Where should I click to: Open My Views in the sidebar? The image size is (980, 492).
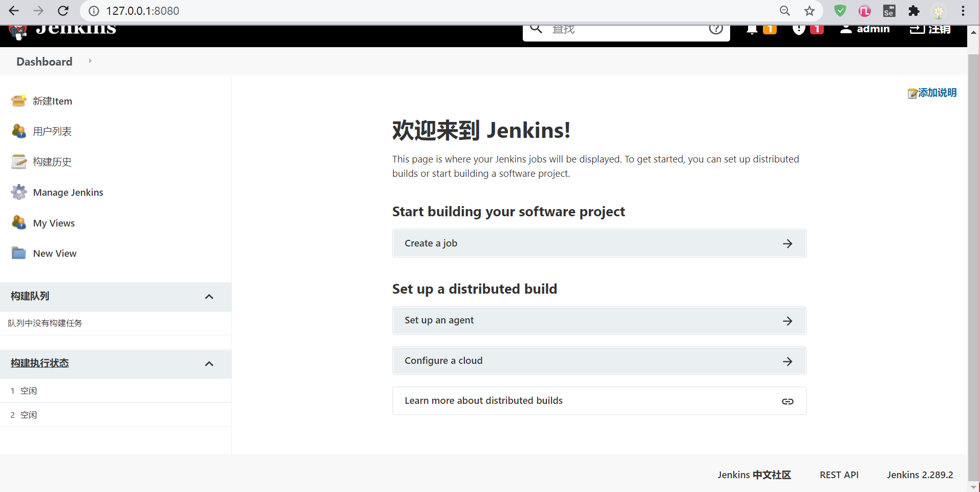click(x=54, y=223)
